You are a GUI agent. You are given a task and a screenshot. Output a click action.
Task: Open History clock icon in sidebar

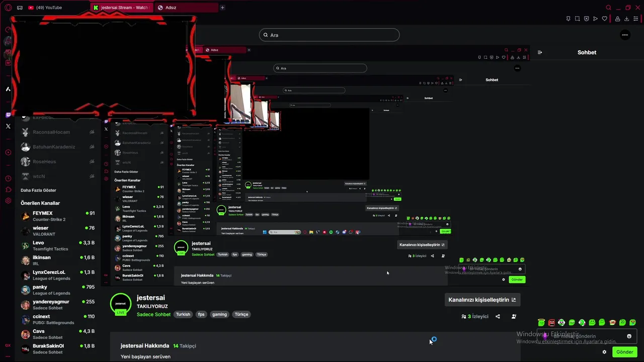(8, 178)
